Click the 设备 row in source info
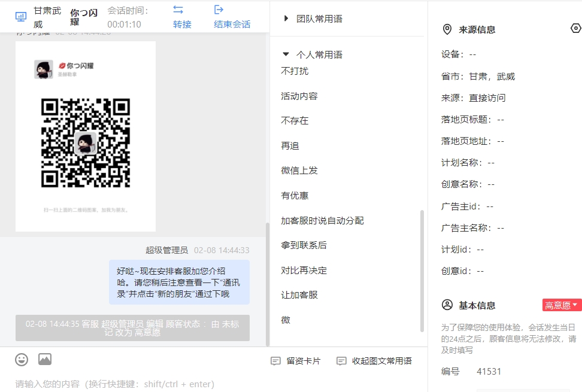 click(x=459, y=54)
